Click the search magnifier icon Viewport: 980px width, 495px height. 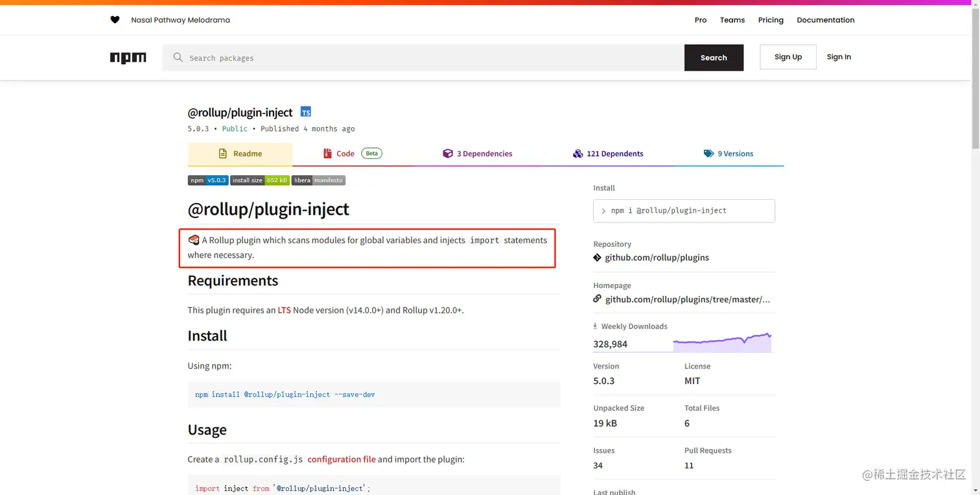[178, 58]
